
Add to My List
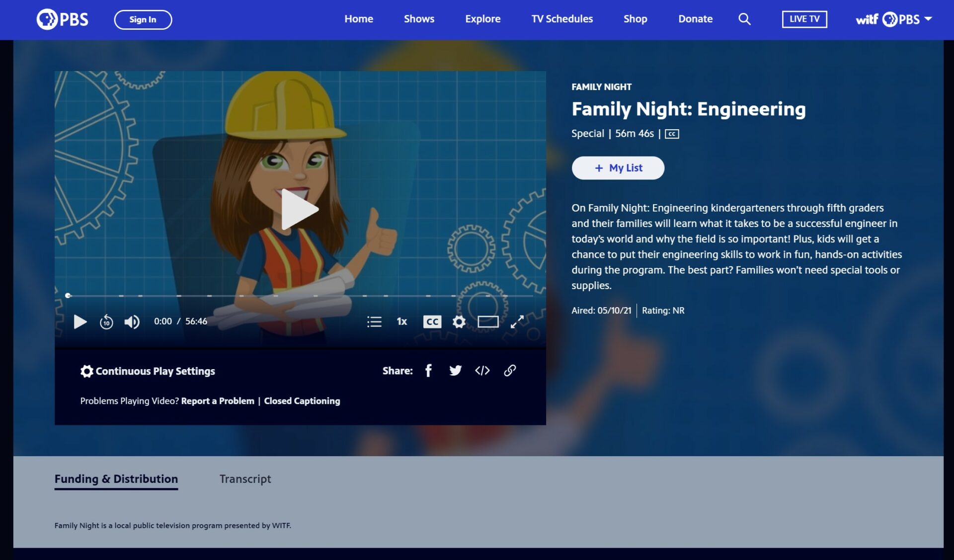click(618, 168)
